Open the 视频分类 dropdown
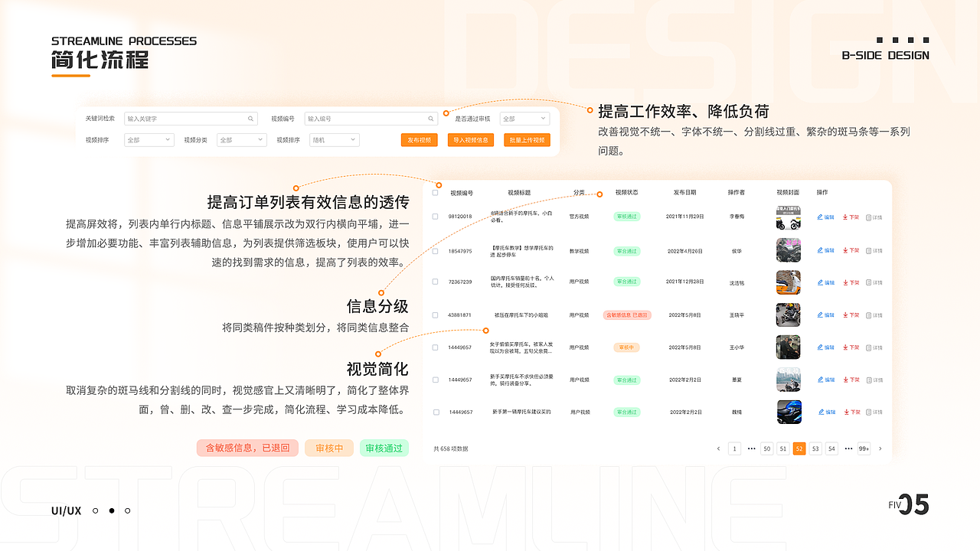Screen dimensions: 980x551 [242, 140]
